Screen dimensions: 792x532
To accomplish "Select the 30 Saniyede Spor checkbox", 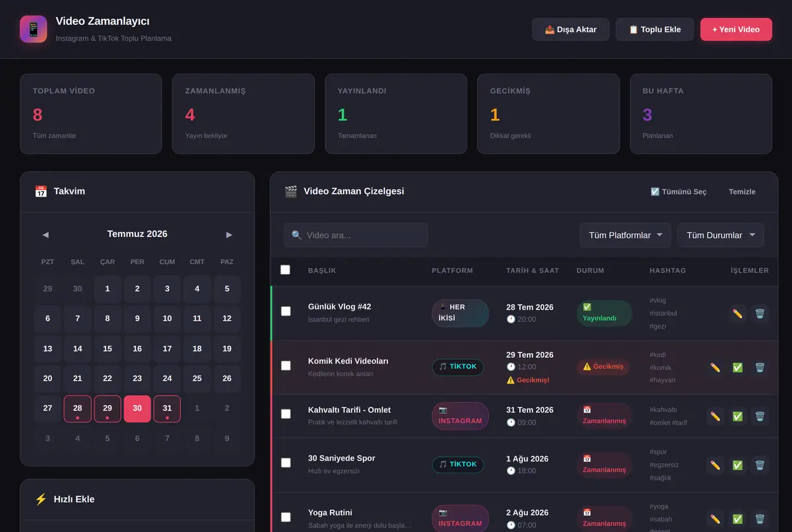I will pos(286,463).
